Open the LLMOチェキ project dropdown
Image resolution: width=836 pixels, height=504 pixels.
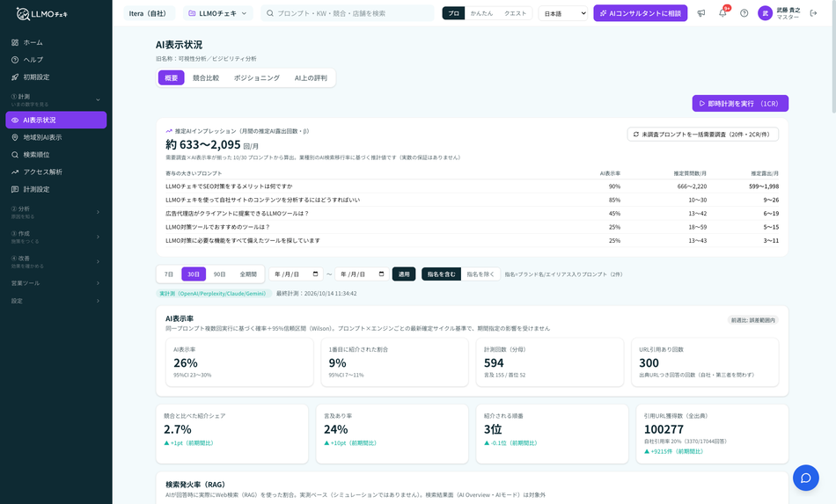click(x=218, y=13)
